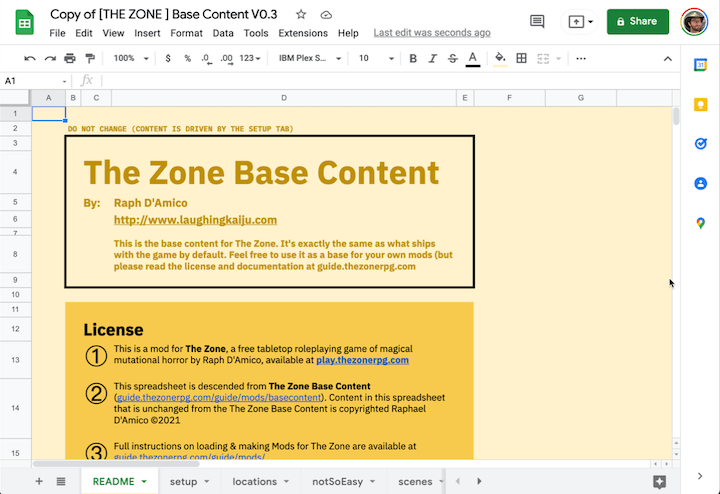Open the all sheets list
Image resolution: width=720 pixels, height=494 pixels.
[61, 481]
